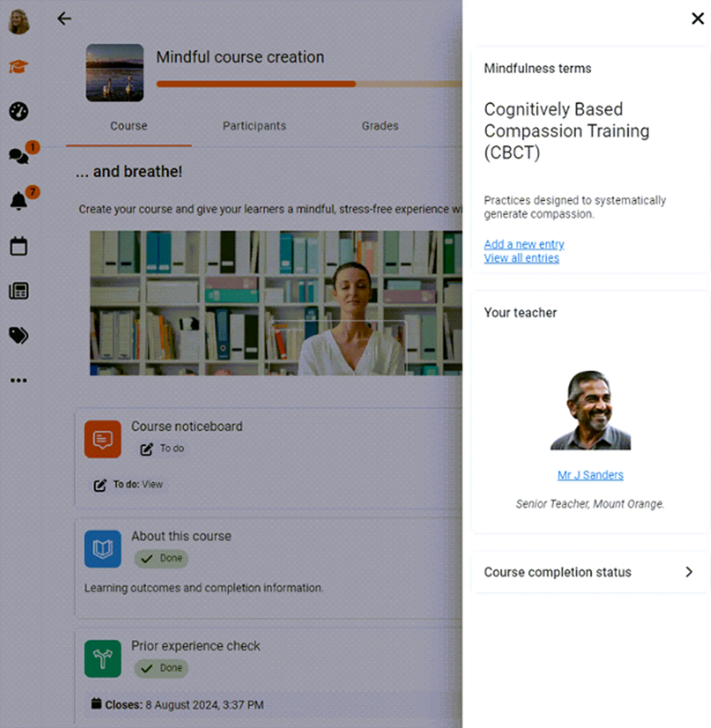Open messages chat bubbles icon
Image resolution: width=711 pixels, height=728 pixels.
point(18,156)
